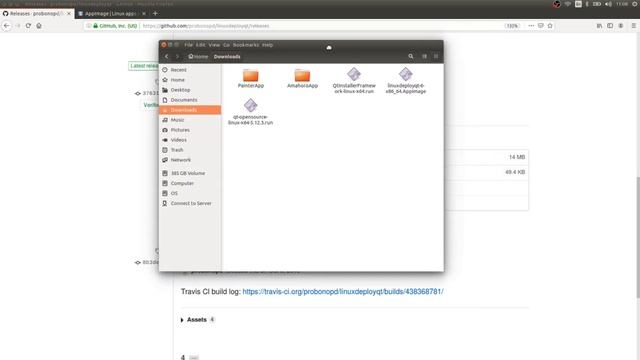Screen dimensions: 640x360
Task: Open Recent in the sidebar
Action: pyautogui.click(x=190, y=70)
